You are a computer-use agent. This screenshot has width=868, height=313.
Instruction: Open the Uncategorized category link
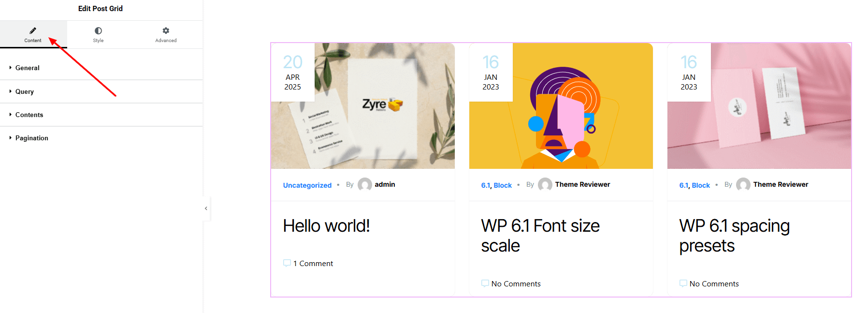[307, 185]
